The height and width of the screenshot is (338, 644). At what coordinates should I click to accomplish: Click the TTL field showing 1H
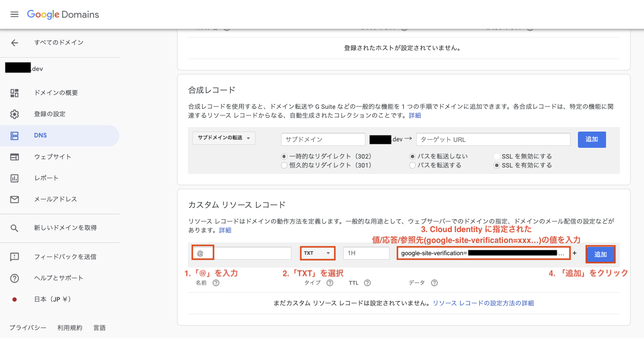tap(366, 253)
